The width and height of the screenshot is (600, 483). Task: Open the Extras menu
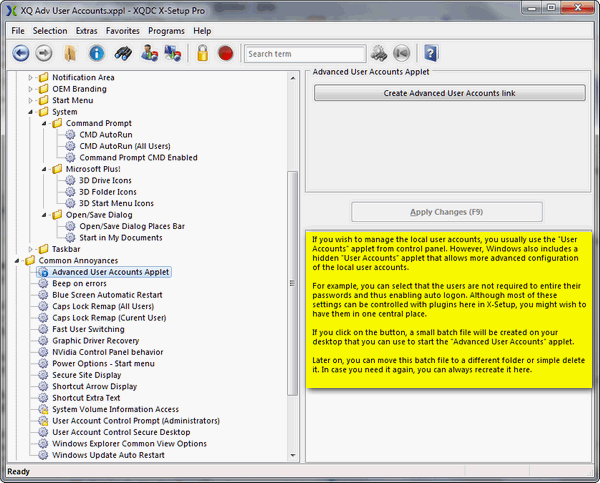coord(86,31)
